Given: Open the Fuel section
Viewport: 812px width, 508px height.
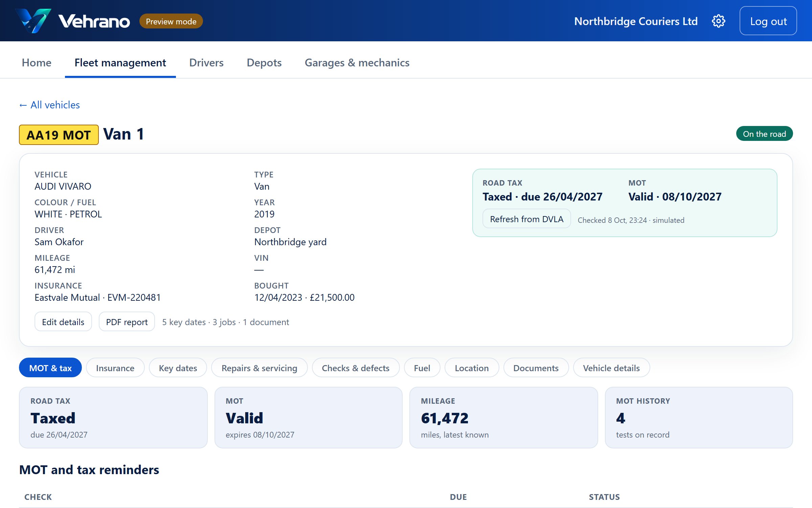Looking at the screenshot, I should coord(422,368).
